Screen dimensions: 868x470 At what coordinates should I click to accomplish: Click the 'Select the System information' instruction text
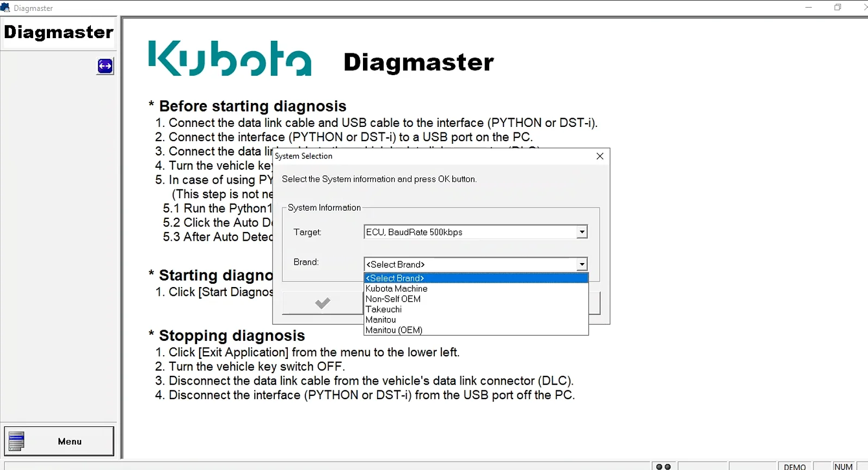tap(379, 179)
